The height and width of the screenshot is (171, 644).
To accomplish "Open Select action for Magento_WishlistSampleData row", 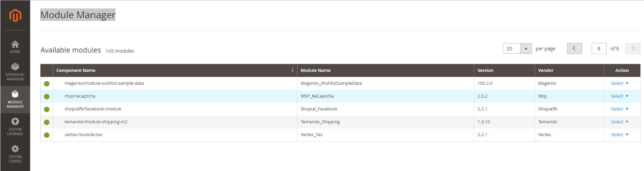I will tap(619, 83).
